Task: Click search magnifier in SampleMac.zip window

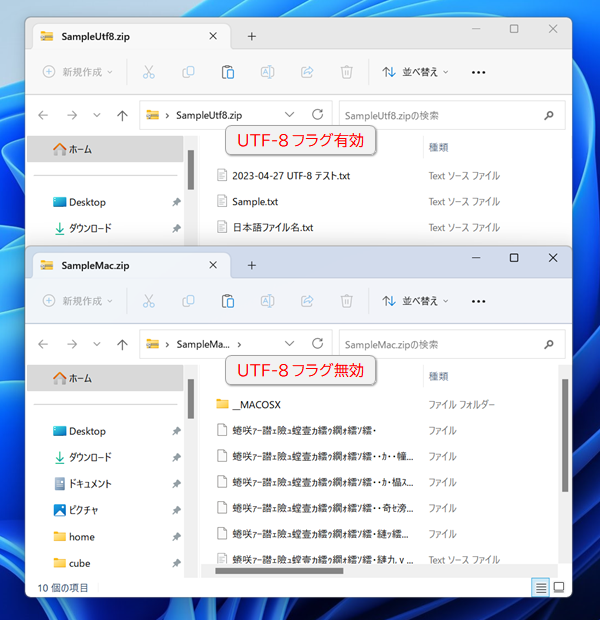Action: [x=549, y=344]
